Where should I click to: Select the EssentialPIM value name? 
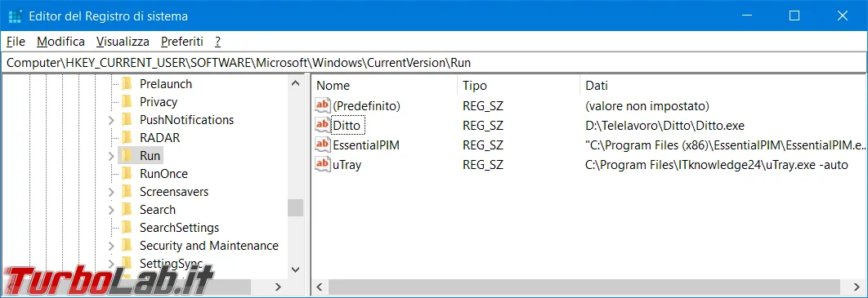[366, 145]
